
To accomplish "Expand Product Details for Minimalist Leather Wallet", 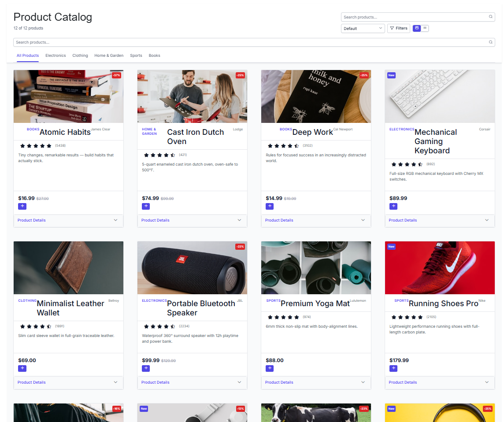I will pos(31,382).
